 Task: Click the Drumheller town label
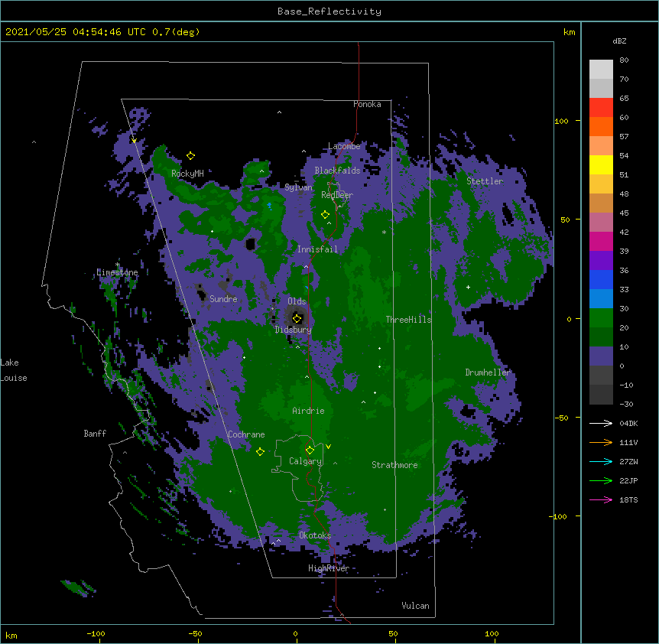[488, 372]
